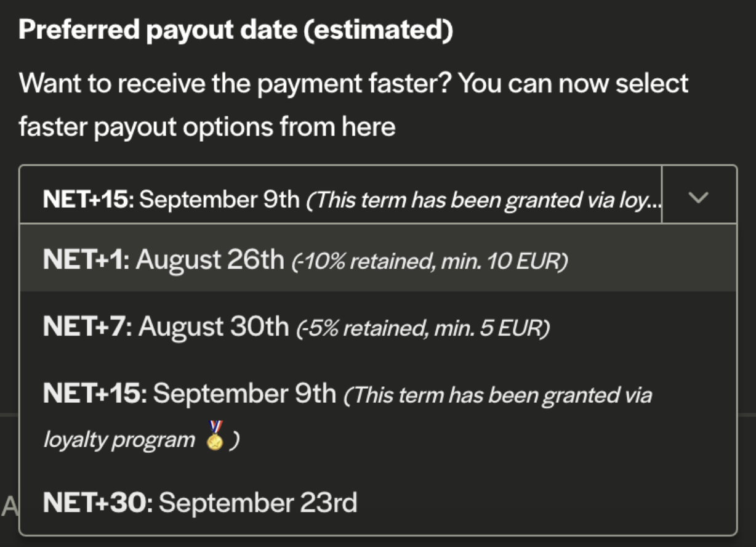
Task: Collapse the payout dropdown using the chevron arrow
Action: [699, 198]
